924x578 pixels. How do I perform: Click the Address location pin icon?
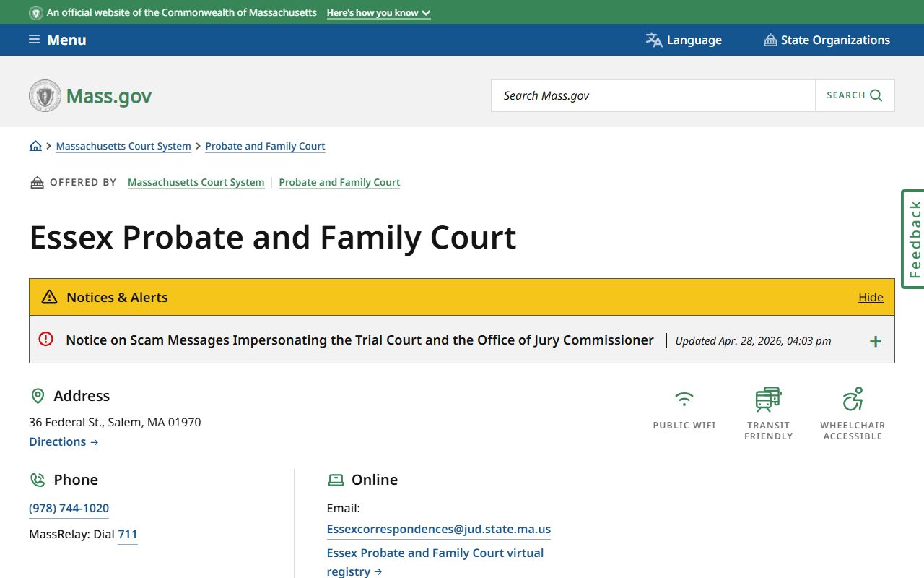pos(38,396)
